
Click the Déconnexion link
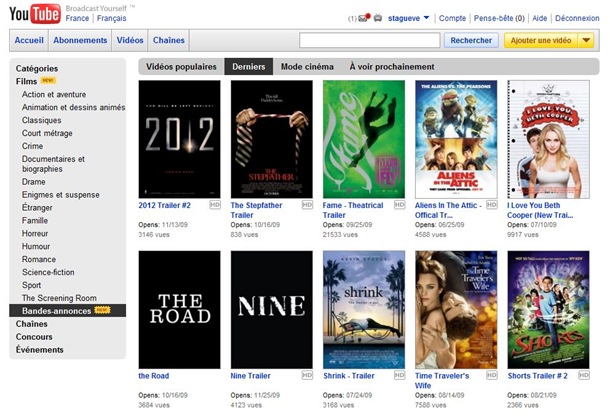(x=577, y=18)
